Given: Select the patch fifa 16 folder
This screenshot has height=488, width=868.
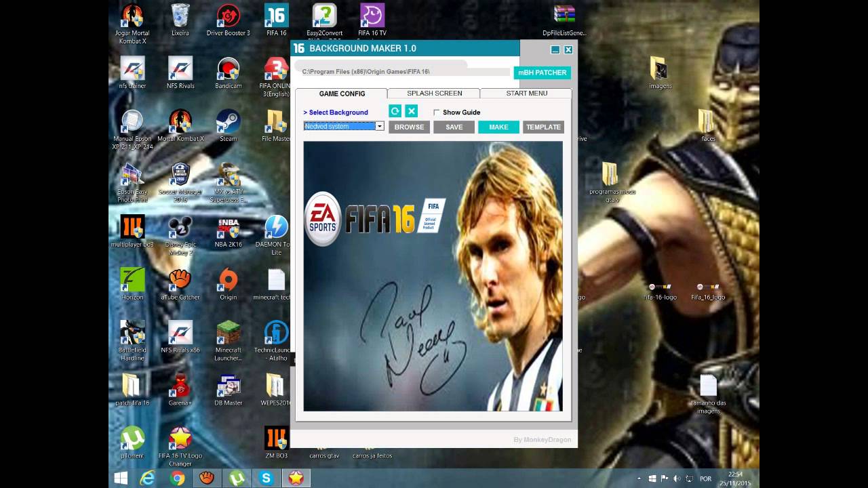Looking at the screenshot, I should [132, 390].
